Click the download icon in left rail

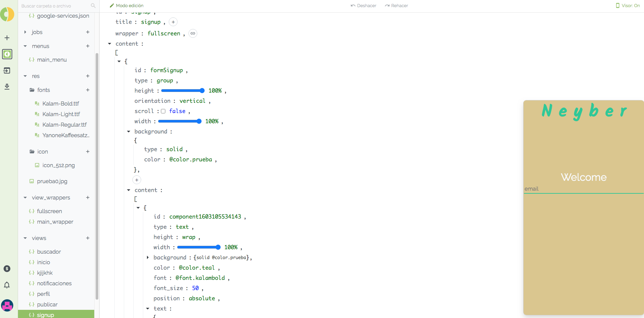point(7,86)
